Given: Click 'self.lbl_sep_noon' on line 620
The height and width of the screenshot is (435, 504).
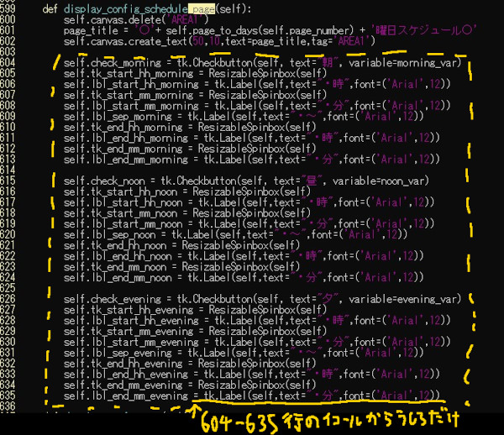Looking at the screenshot, I should click(x=109, y=235).
